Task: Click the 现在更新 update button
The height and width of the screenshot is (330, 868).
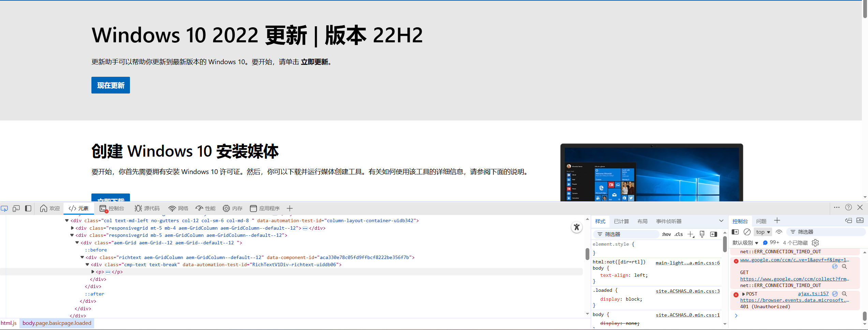Action: point(111,85)
